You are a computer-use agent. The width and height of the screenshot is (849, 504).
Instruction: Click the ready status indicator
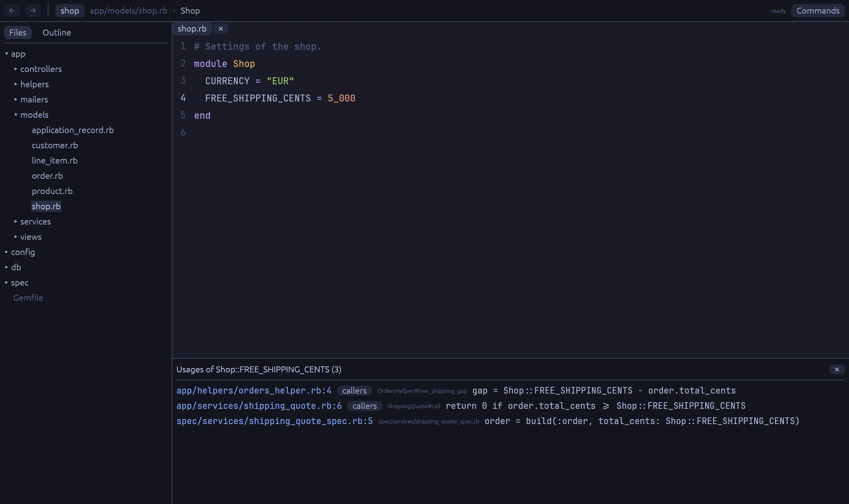point(778,11)
